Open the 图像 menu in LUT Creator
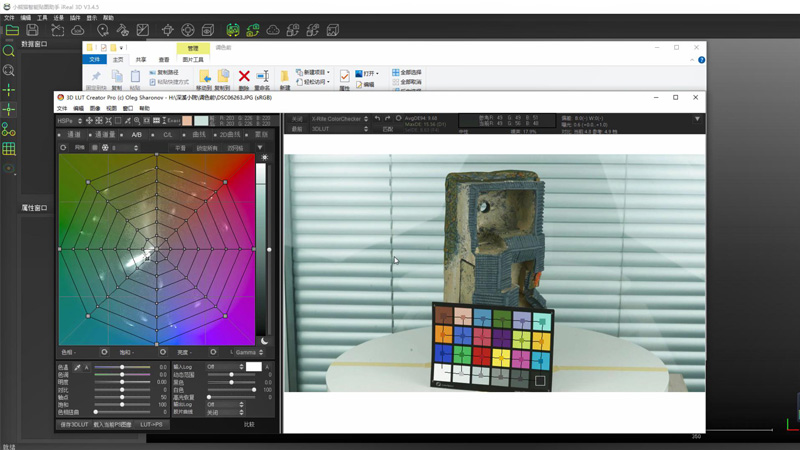This screenshot has width=800, height=450. (95, 108)
